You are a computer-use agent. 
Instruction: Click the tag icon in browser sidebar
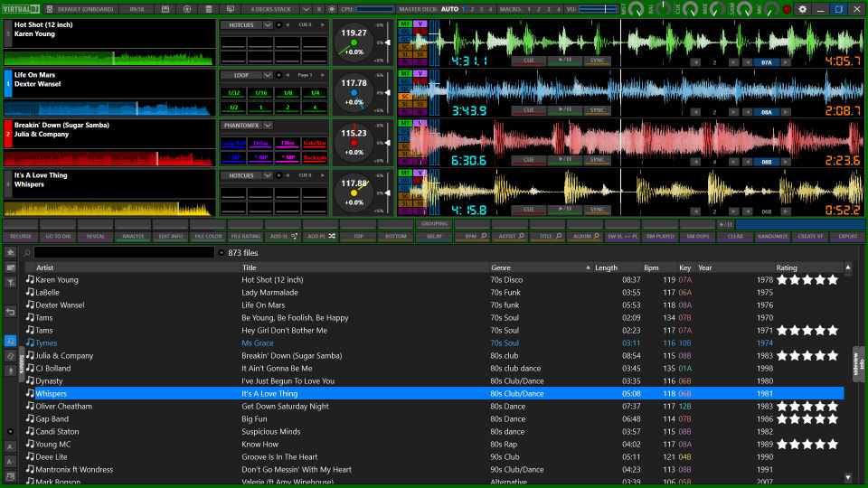[11, 356]
